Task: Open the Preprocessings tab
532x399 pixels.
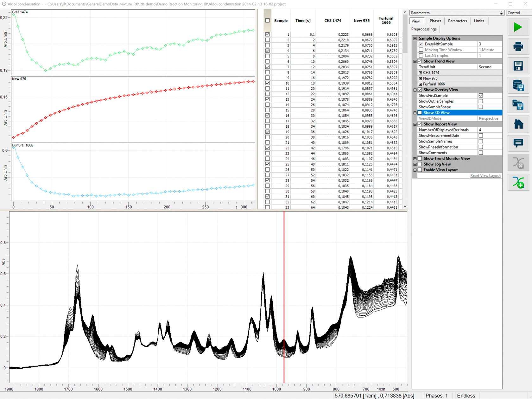Action: click(x=424, y=29)
